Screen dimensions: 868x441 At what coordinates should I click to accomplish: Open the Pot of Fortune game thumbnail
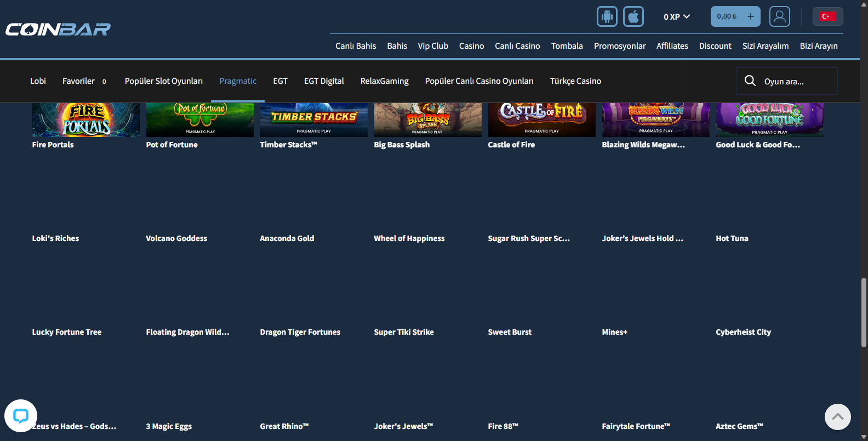coord(200,120)
